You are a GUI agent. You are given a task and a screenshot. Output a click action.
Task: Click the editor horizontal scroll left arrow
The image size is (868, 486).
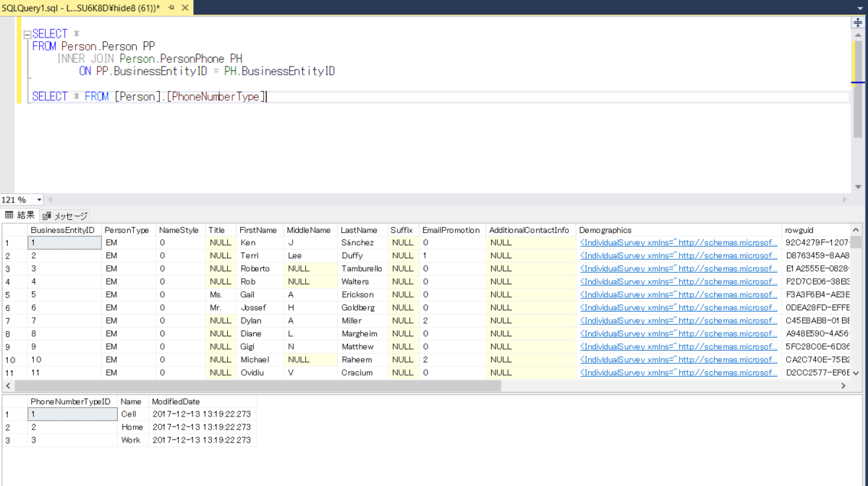coord(51,200)
